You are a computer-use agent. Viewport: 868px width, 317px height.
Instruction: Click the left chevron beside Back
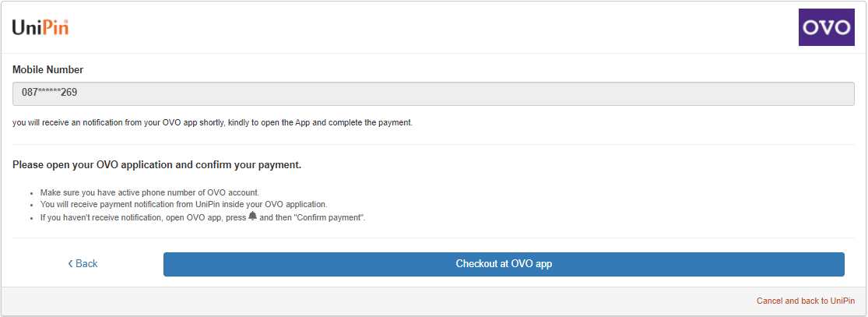pyautogui.click(x=70, y=264)
